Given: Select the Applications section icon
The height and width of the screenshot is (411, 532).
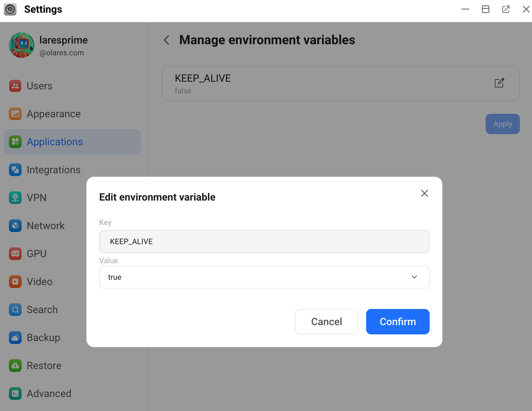Looking at the screenshot, I should point(15,142).
